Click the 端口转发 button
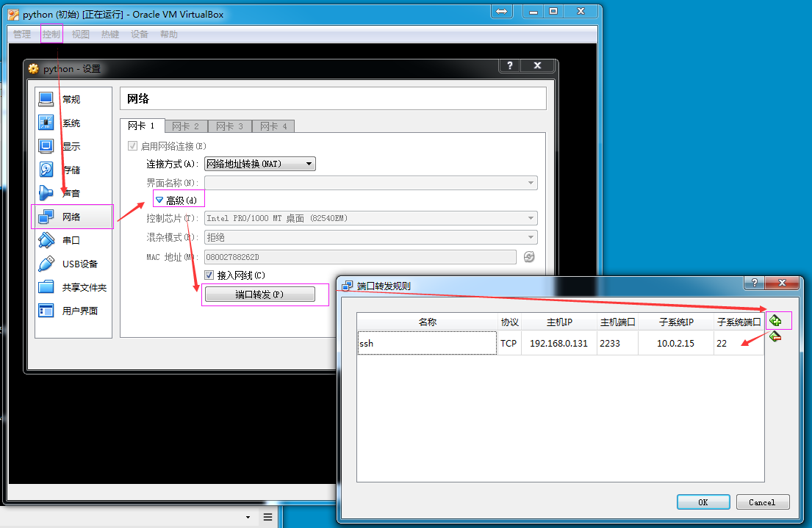Viewport: 812px width, 528px height. (x=260, y=294)
